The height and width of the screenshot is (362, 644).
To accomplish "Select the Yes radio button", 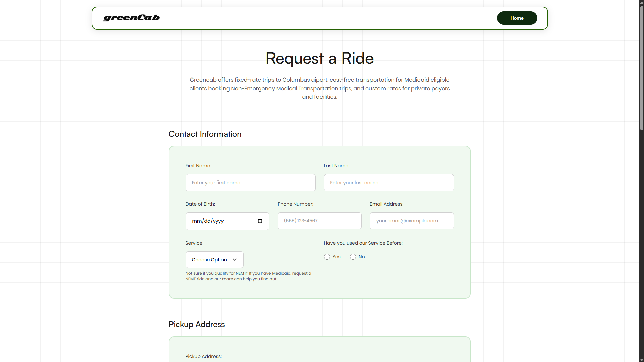I will coord(327,257).
